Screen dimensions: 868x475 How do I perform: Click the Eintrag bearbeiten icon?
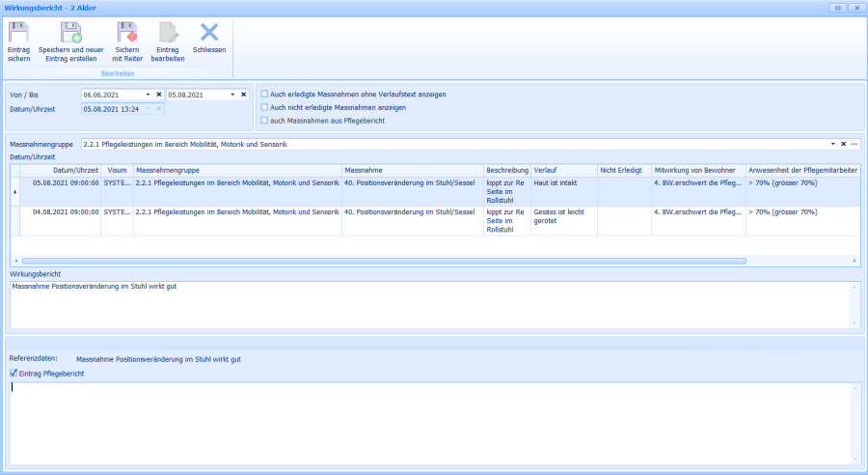click(168, 34)
